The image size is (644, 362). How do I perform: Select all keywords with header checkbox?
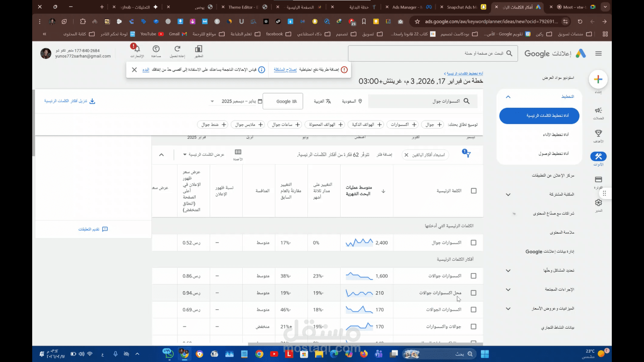tap(474, 191)
